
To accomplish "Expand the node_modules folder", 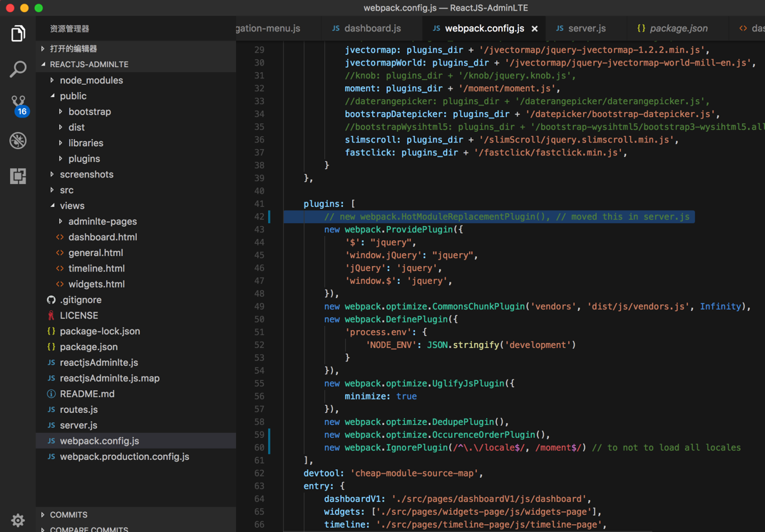I will click(91, 81).
